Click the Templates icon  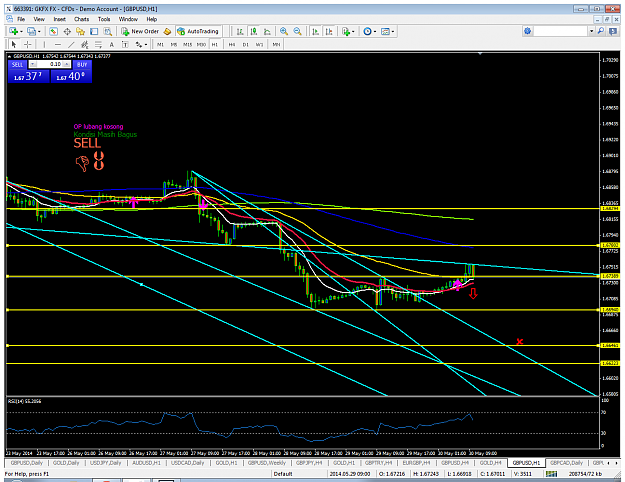385,31
